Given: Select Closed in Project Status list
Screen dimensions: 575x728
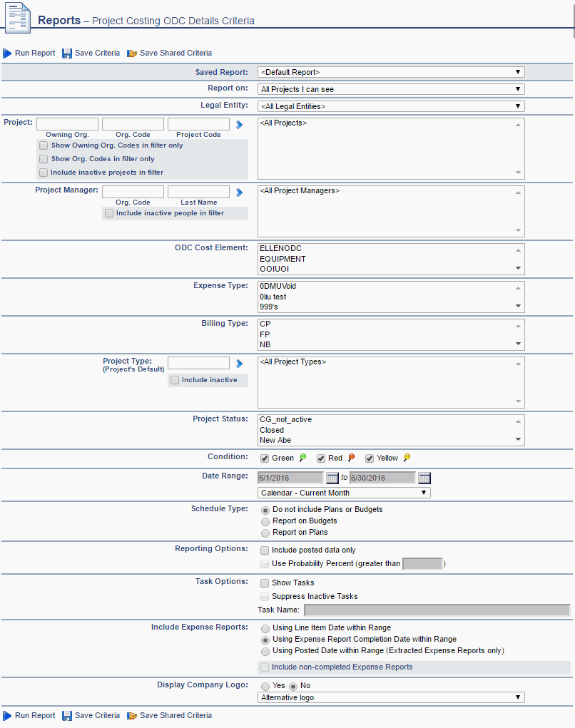Looking at the screenshot, I should [x=272, y=431].
